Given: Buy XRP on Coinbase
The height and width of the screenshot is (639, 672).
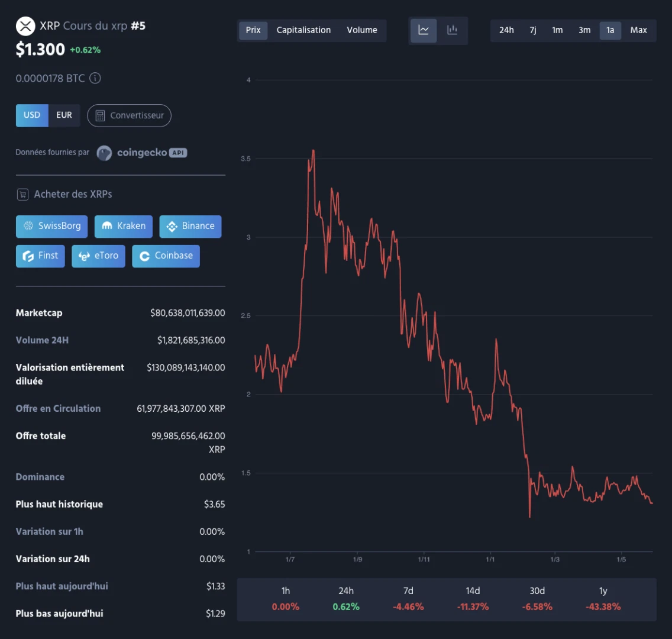Looking at the screenshot, I should click(x=166, y=256).
